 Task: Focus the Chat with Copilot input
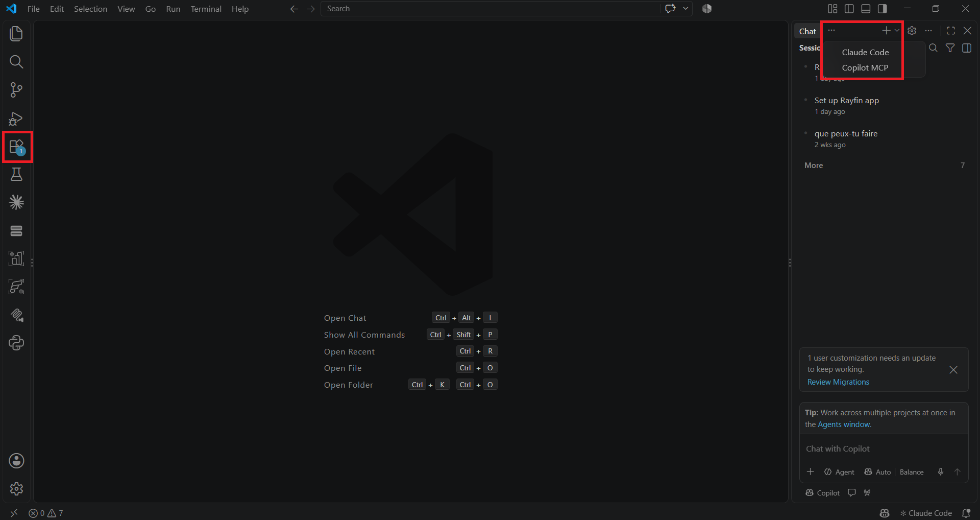pyautogui.click(x=884, y=449)
